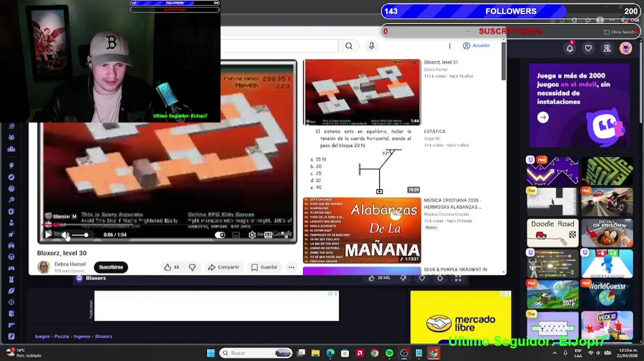Open Debra Hamel channel name
This screenshot has height=361, width=644.
70,264
